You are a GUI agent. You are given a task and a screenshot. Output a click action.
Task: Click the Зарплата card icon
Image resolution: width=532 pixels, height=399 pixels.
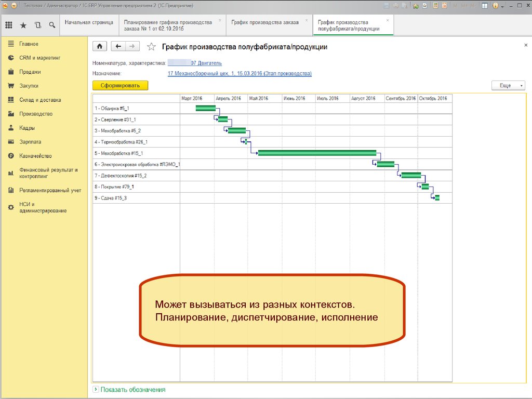pyautogui.click(x=11, y=142)
